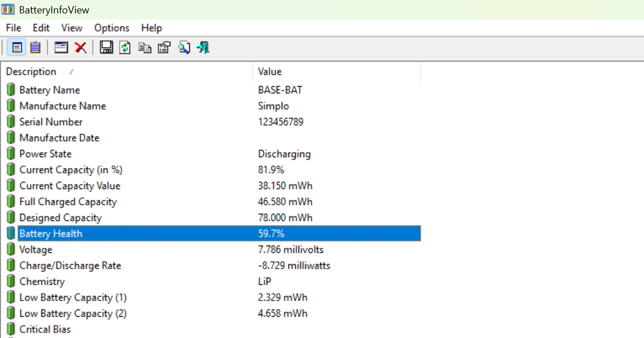The image size is (644, 338).
Task: Select the Low Battery Capacity (2) label
Action: click(x=73, y=314)
